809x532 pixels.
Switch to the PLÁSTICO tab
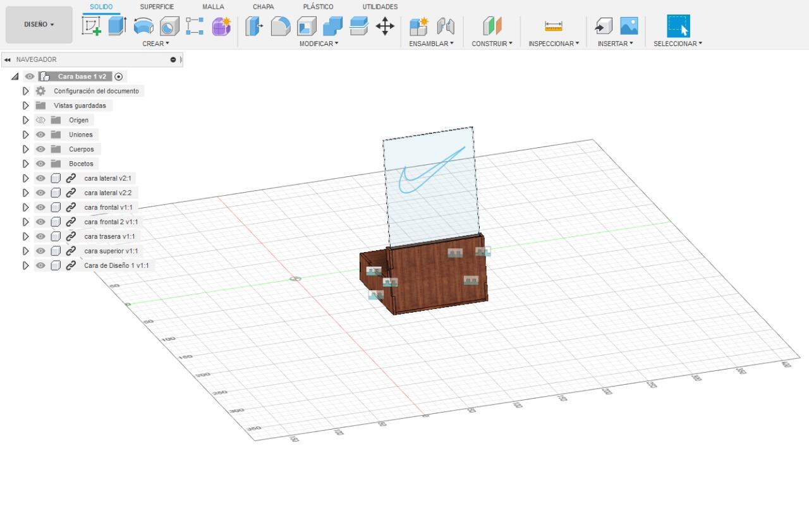pyautogui.click(x=319, y=7)
